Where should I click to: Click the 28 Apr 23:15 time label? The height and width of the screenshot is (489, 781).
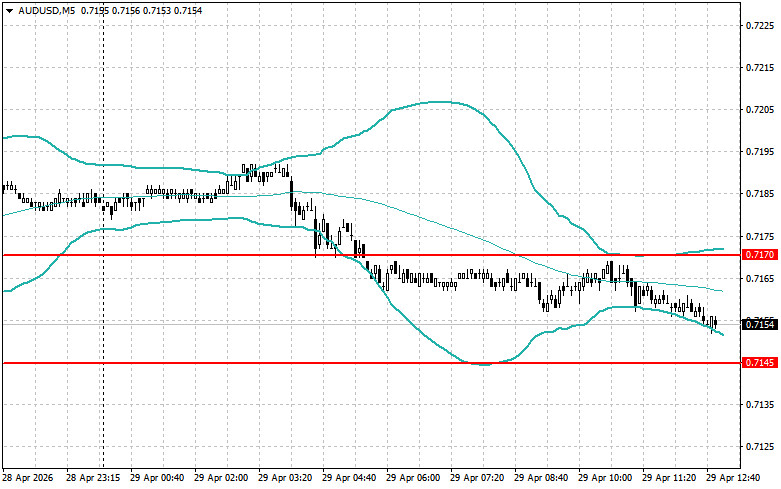click(x=93, y=478)
